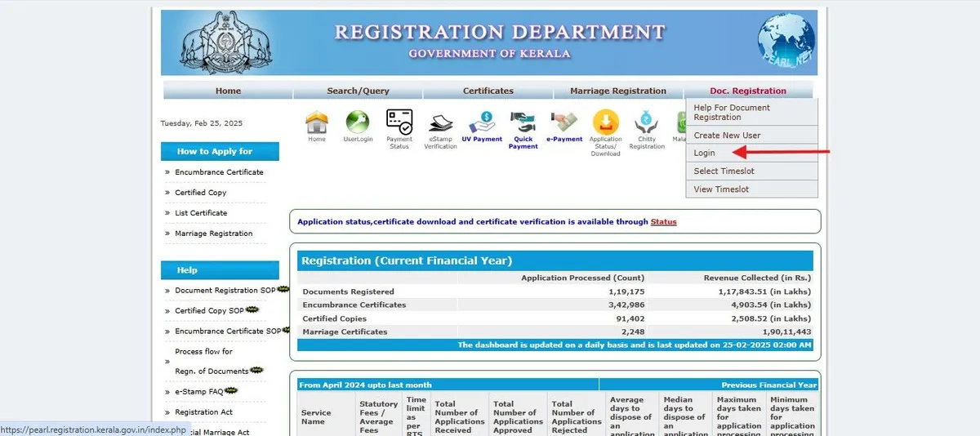Click the Home tab in navigation bar
Image resolution: width=980 pixels, height=436 pixels.
tap(228, 91)
